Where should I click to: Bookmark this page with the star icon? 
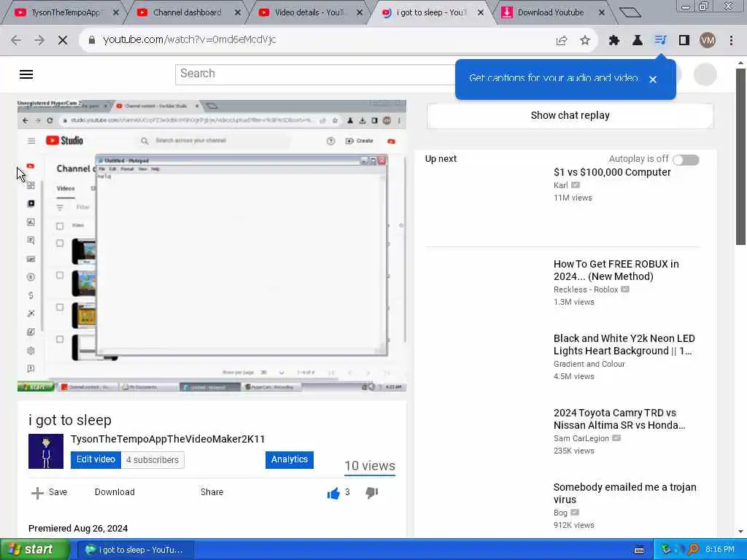[585, 41]
